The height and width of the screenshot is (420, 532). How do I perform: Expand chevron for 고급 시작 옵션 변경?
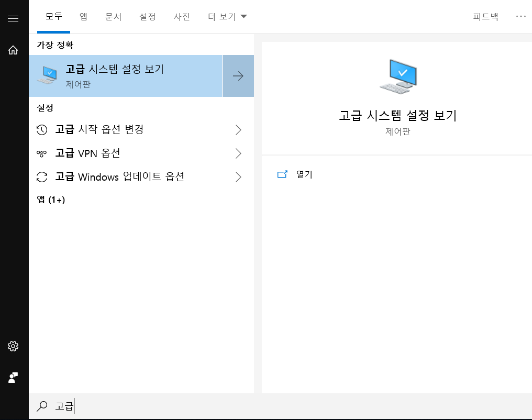(x=238, y=129)
